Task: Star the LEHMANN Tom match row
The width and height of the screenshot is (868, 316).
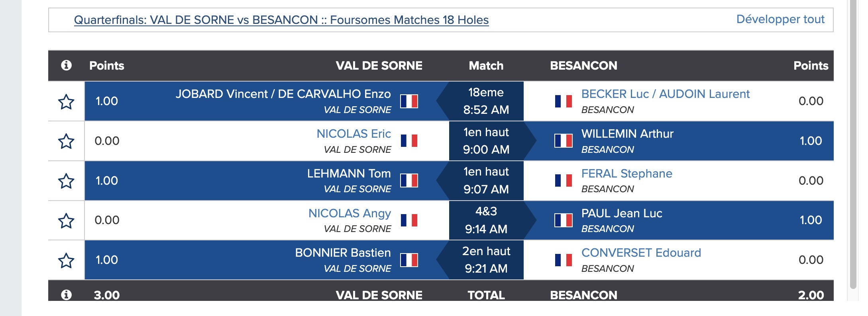Action: pos(66,181)
